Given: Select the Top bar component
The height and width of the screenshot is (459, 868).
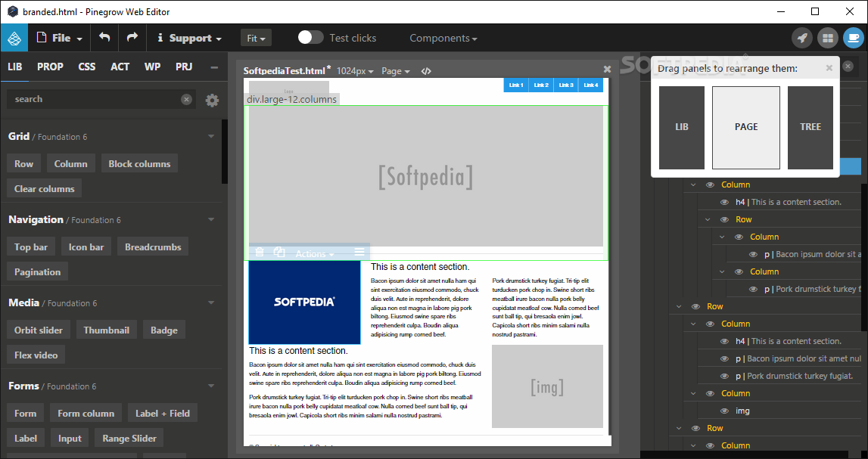Looking at the screenshot, I should [x=31, y=247].
